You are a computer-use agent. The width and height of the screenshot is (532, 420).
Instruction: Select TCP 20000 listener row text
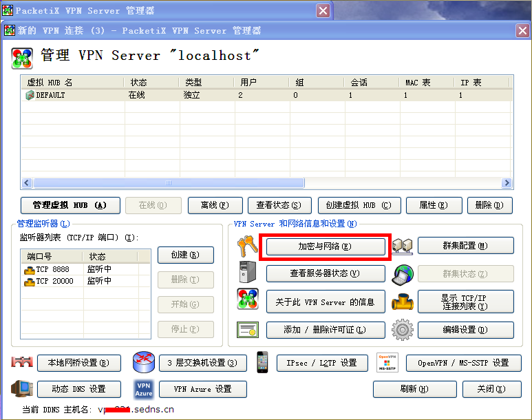54,281
